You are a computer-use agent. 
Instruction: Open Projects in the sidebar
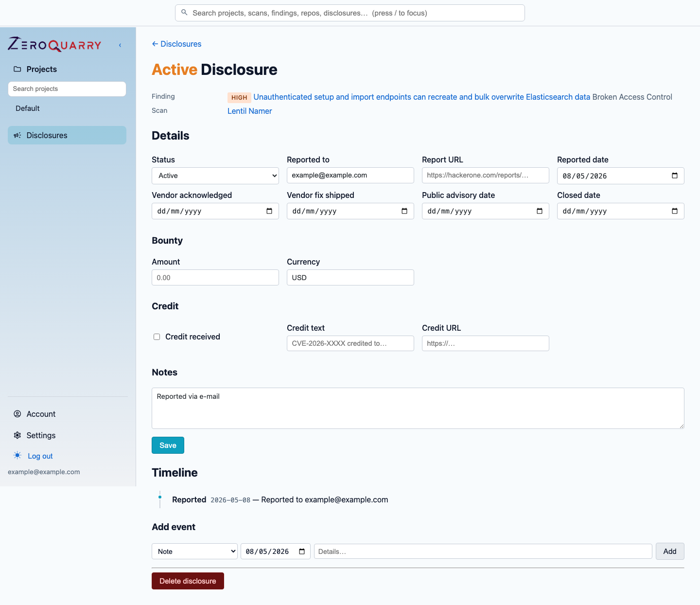click(x=42, y=69)
